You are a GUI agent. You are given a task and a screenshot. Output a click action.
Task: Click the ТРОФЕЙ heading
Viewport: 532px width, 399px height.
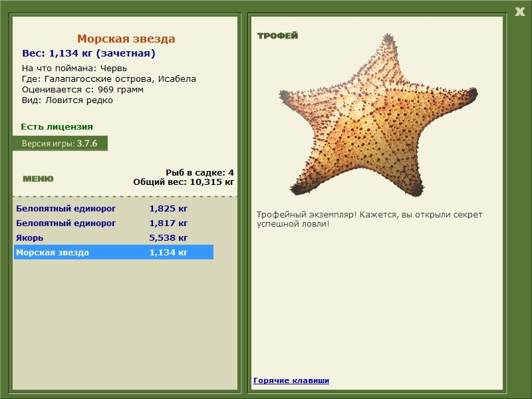tap(277, 36)
